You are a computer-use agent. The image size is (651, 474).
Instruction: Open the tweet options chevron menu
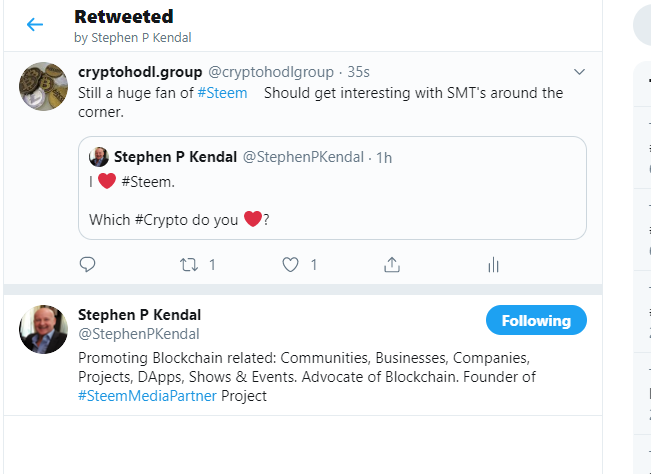(579, 72)
